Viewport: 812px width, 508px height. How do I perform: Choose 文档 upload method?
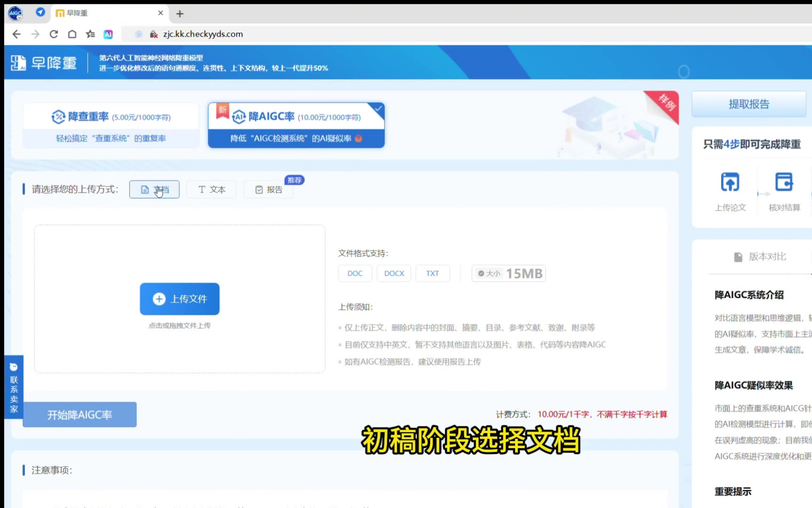[154, 190]
